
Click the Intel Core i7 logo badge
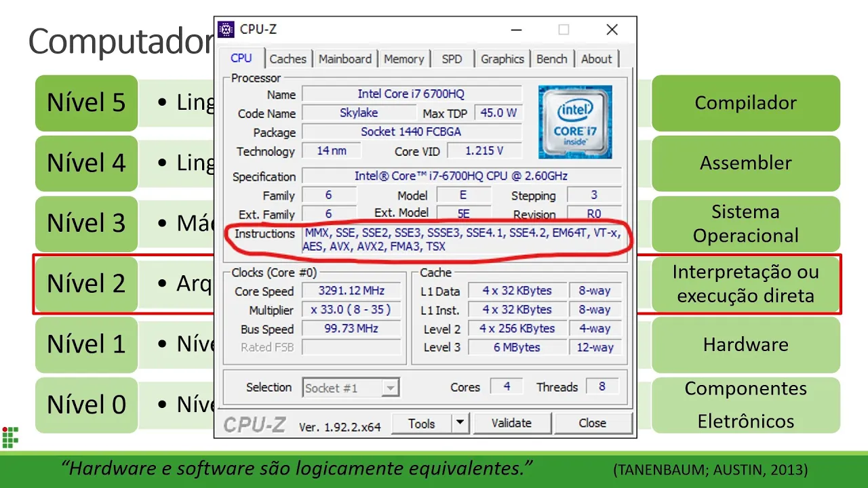(576, 122)
